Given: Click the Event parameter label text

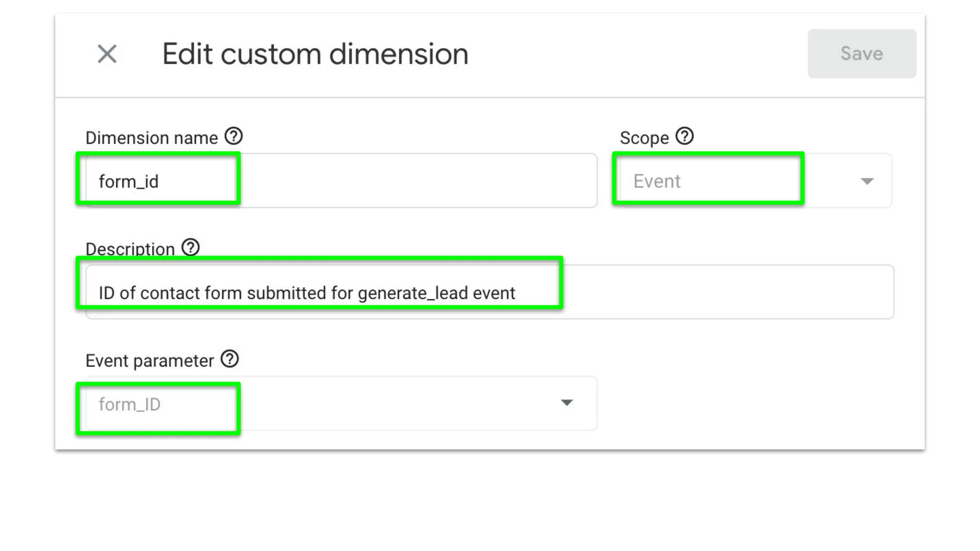Looking at the screenshot, I should [149, 361].
